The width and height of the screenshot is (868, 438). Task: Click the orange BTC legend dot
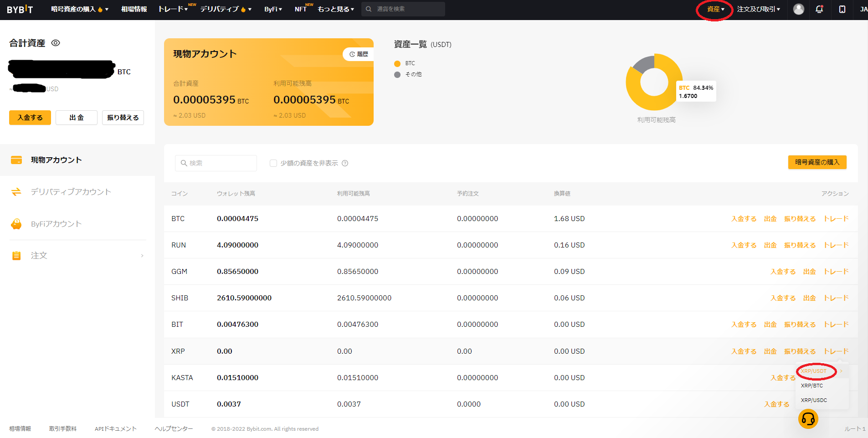[397, 64]
